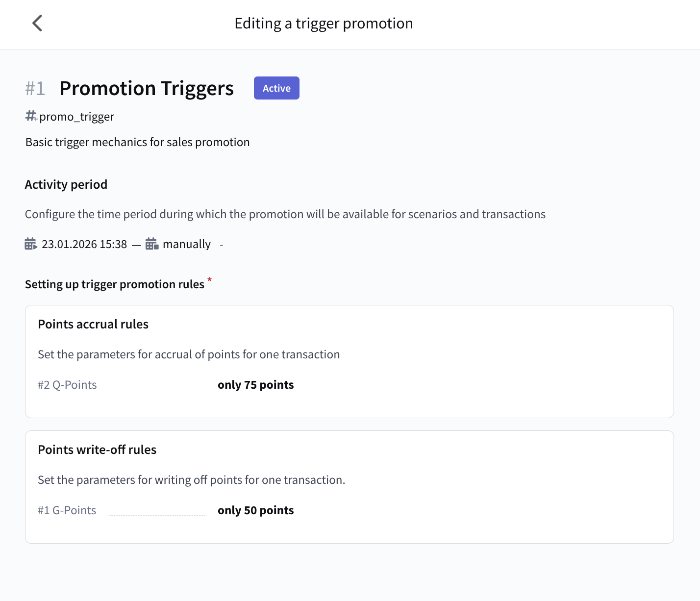
Task: Click the #1 promotion number
Action: (x=35, y=89)
